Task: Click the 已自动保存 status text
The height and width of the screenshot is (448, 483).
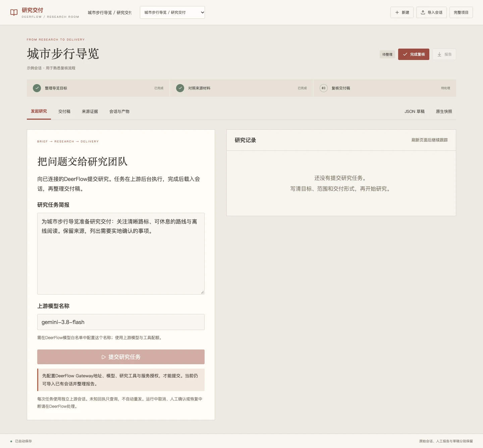Action: click(23, 441)
